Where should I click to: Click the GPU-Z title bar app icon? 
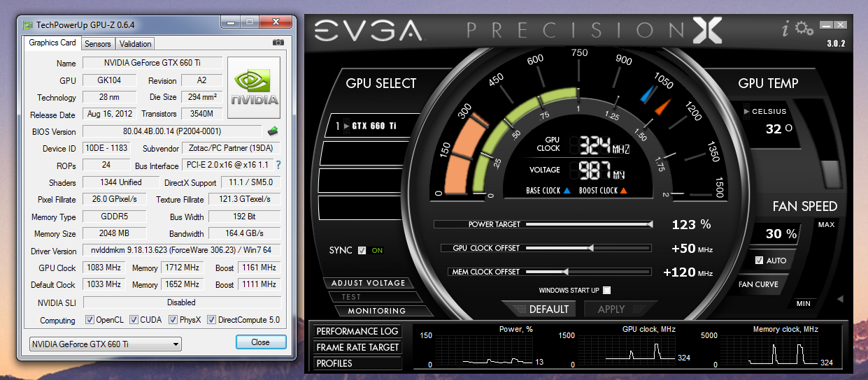27,24
